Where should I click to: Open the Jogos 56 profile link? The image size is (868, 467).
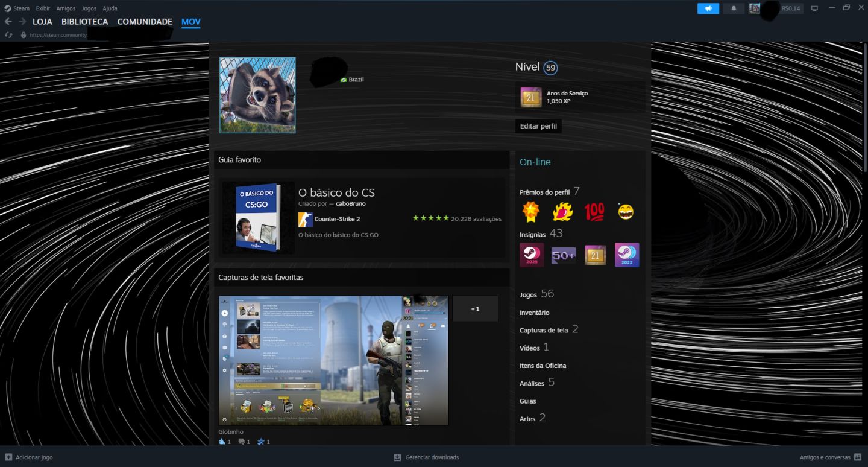tap(536, 294)
